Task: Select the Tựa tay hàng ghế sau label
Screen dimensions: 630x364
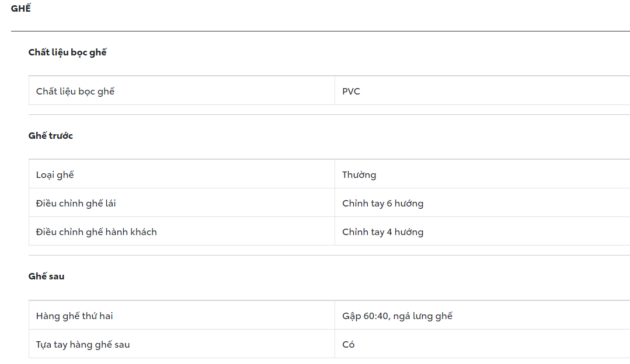Action: tap(83, 345)
